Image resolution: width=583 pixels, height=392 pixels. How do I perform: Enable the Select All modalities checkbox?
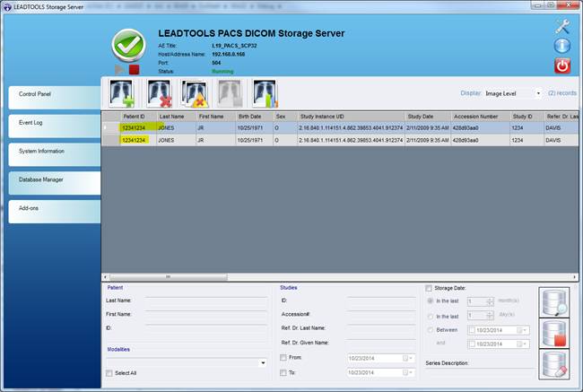tap(109, 373)
